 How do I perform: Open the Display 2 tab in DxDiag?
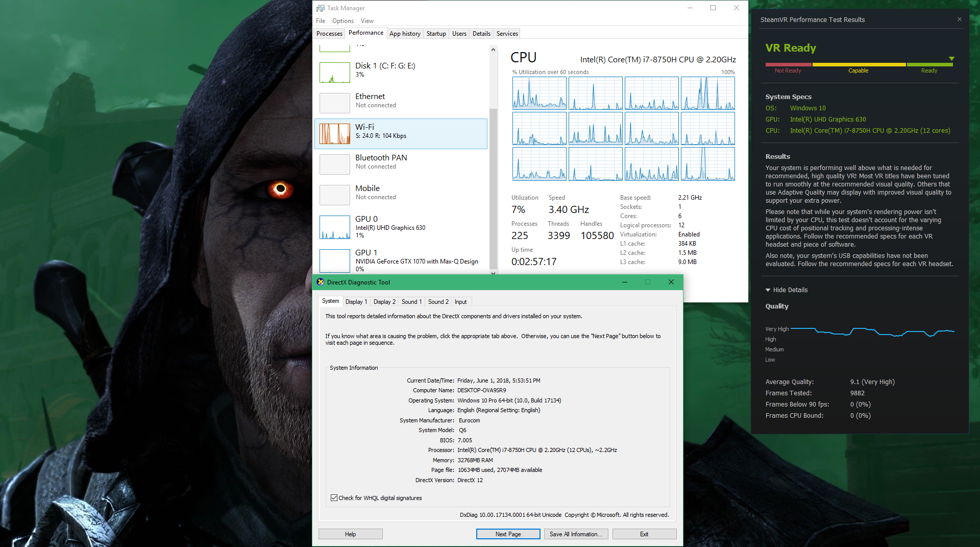pos(384,302)
